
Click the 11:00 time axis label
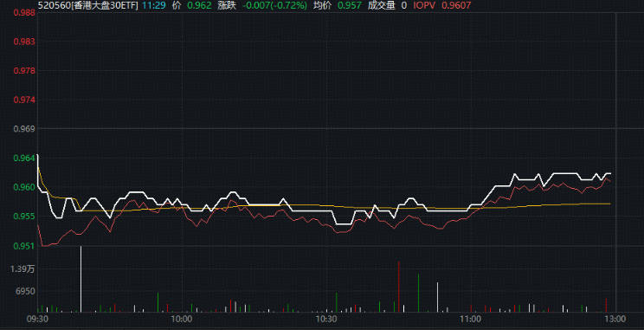coord(471,319)
